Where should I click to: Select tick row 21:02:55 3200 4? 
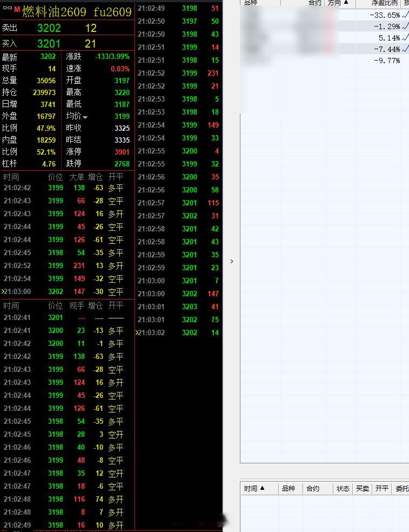[179, 151]
